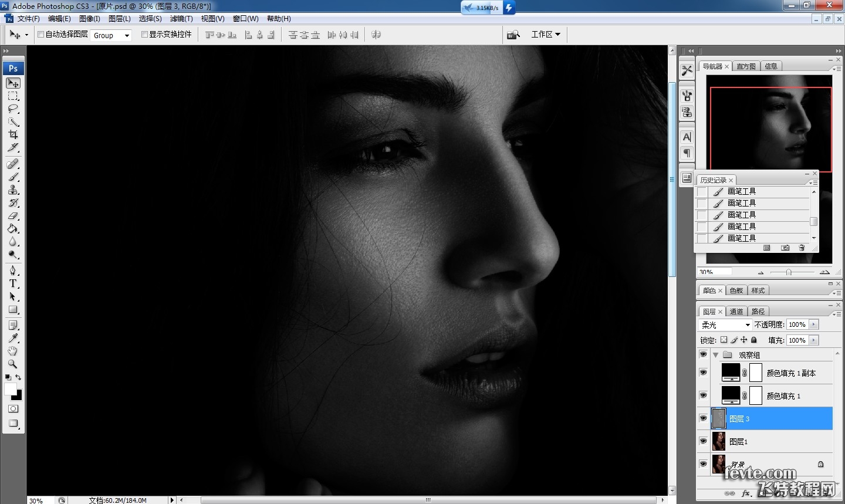The image size is (845, 504).
Task: Create new snapshot in History panel
Action: click(x=785, y=248)
